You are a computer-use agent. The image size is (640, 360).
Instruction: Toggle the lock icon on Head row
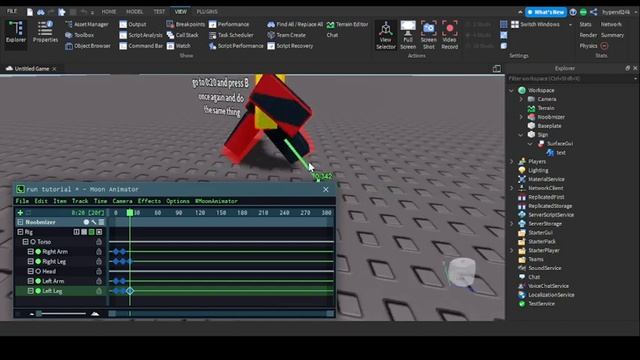click(99, 271)
